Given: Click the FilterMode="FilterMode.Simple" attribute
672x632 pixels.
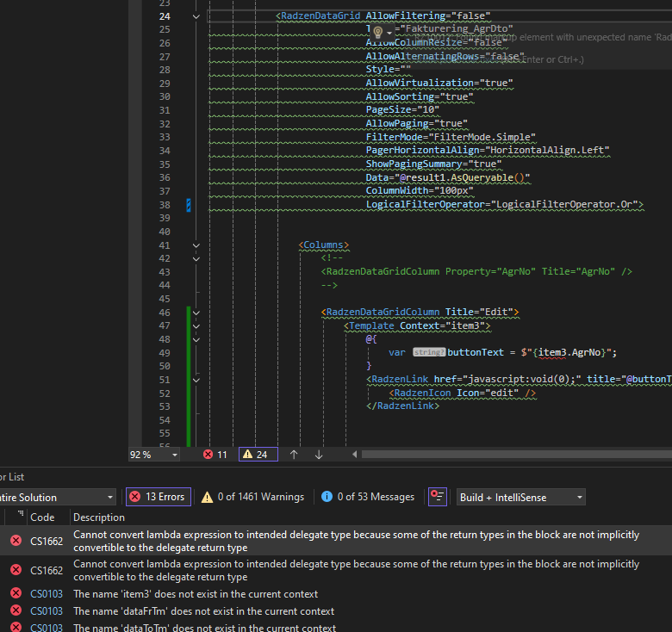Looking at the screenshot, I should [451, 137].
